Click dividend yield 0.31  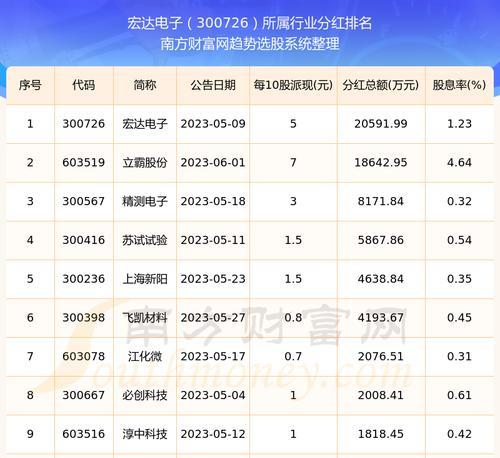459,356
